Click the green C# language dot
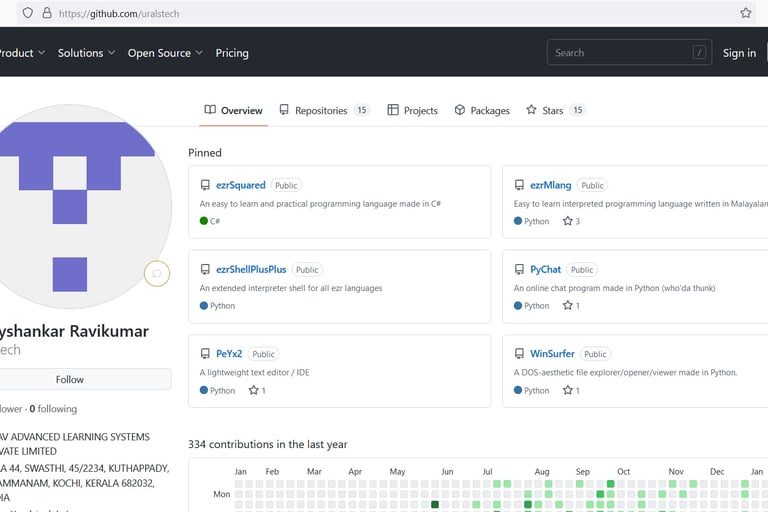The width and height of the screenshot is (768, 512). pos(204,221)
